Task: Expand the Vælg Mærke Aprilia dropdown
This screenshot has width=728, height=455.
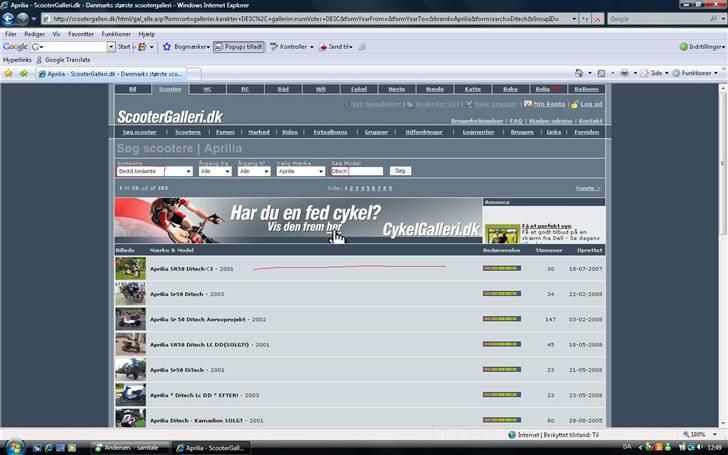Action: (300, 171)
